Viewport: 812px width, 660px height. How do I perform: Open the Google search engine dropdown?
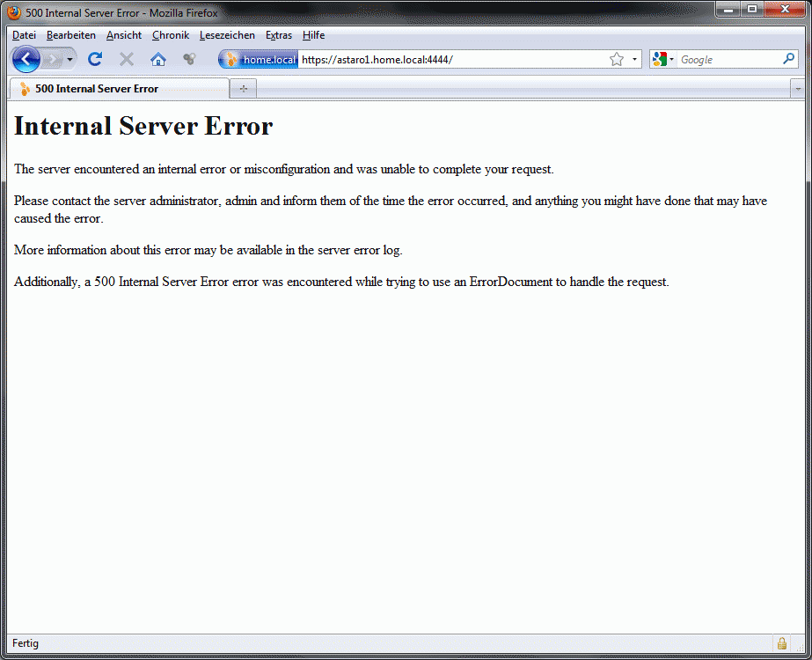click(663, 59)
